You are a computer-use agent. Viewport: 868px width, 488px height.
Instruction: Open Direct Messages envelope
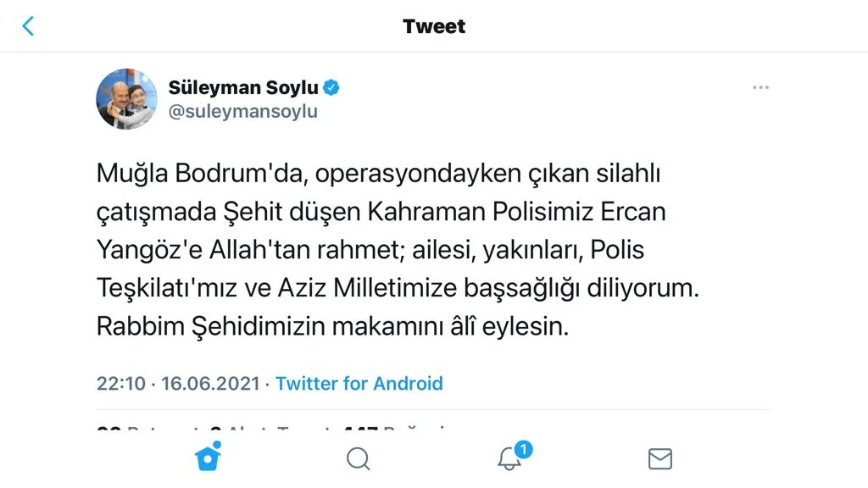coord(659,458)
